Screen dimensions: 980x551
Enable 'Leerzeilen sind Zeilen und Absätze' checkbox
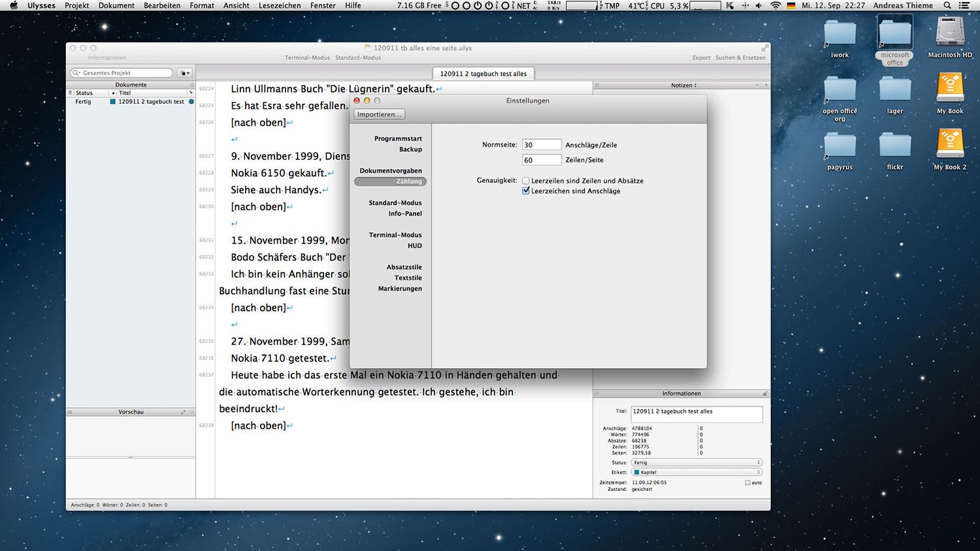click(x=526, y=181)
